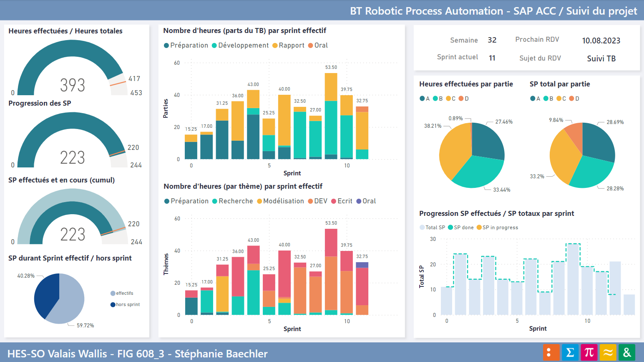This screenshot has height=362, width=644.
Task: Select the 'Ecrit' legend entry
Action: [x=334, y=201]
